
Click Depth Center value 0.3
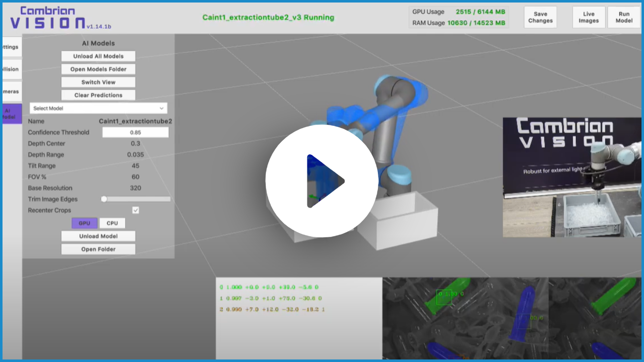135,143
